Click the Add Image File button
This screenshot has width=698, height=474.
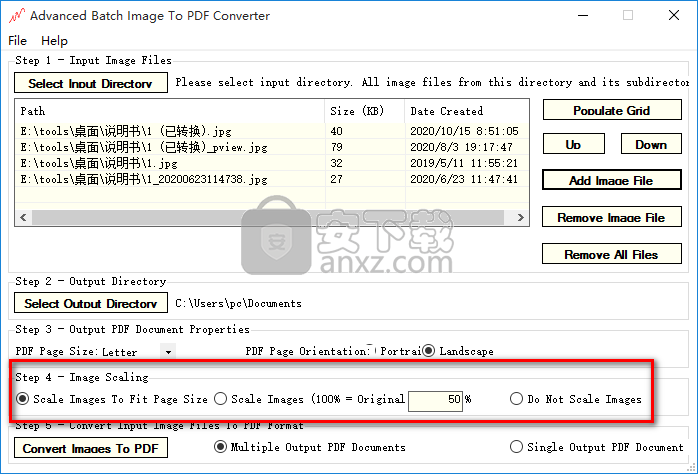coord(610,181)
